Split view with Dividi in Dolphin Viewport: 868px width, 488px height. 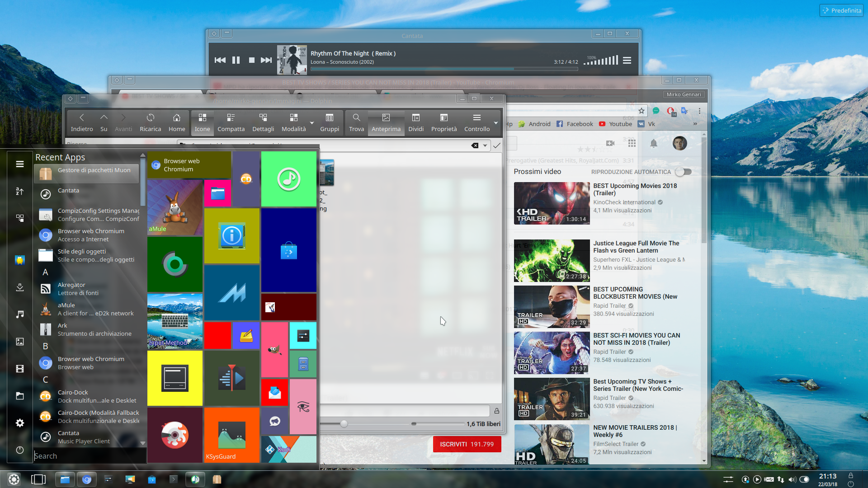point(416,122)
